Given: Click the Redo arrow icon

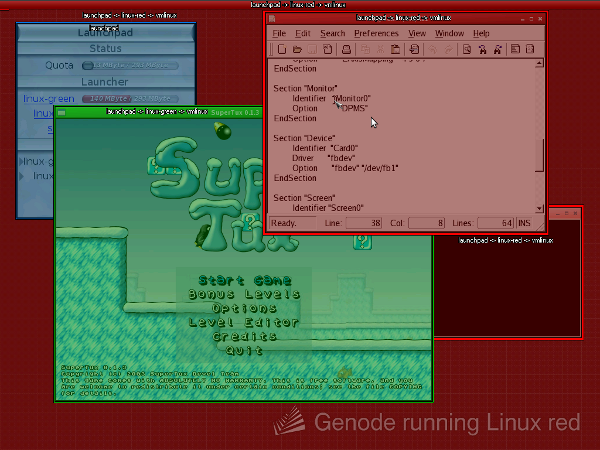Looking at the screenshot, I should click(x=448, y=49).
